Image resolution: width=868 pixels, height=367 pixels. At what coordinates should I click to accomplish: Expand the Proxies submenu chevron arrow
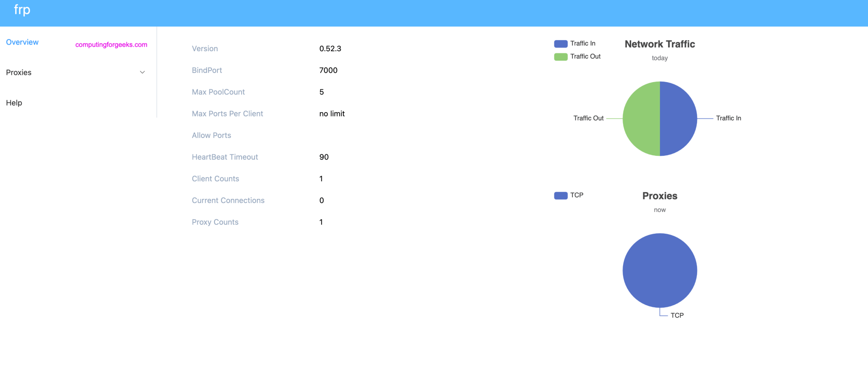[142, 72]
